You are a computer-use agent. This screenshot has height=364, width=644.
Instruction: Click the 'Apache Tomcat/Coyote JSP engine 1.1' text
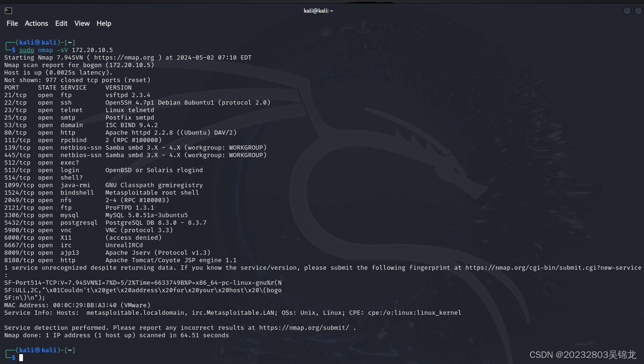coord(171,260)
